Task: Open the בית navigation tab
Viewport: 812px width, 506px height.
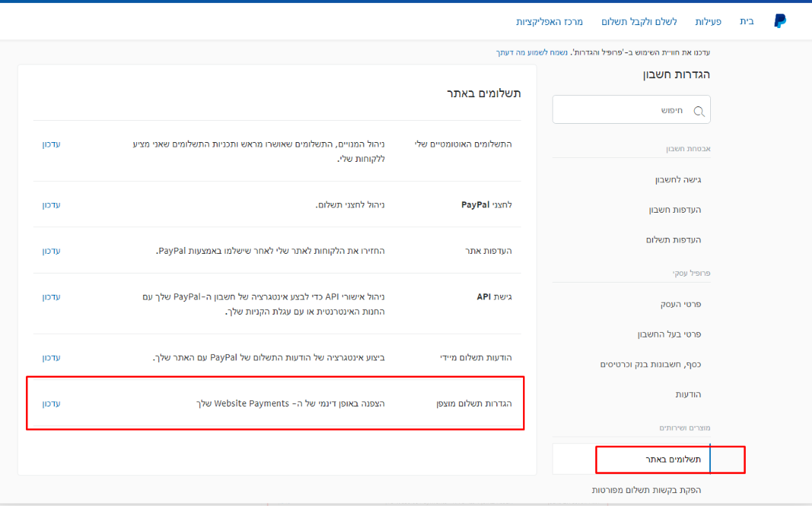Action: [747, 21]
